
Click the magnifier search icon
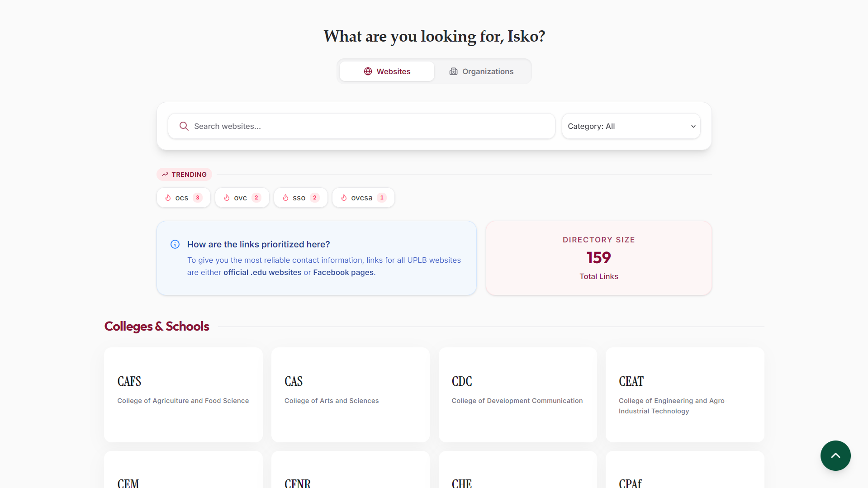tap(184, 126)
